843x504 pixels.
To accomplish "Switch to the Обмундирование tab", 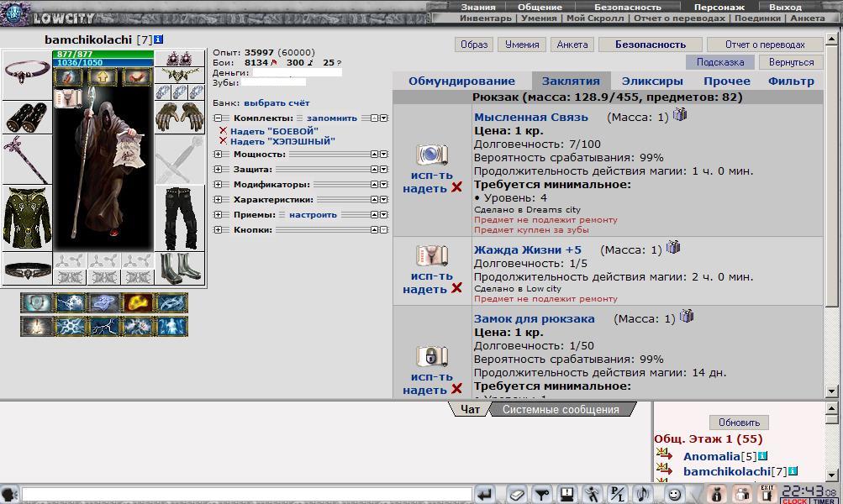I will tap(461, 81).
